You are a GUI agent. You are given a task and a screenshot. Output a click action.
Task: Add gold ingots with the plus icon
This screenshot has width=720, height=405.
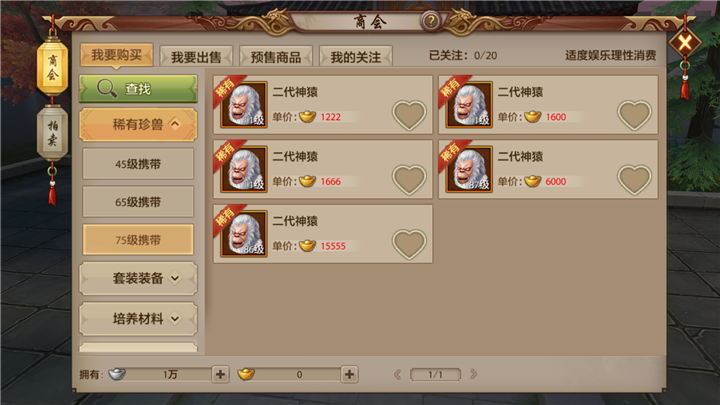point(349,374)
